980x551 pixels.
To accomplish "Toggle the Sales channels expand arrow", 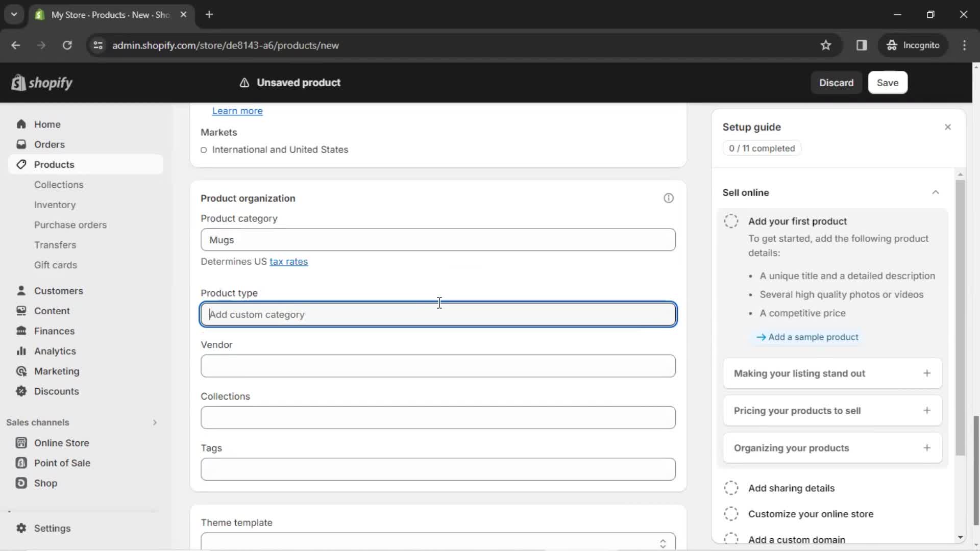I will pos(154,422).
